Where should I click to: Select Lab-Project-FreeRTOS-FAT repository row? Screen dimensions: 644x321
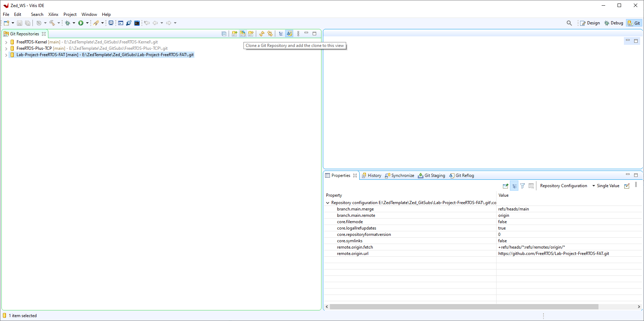coord(102,55)
